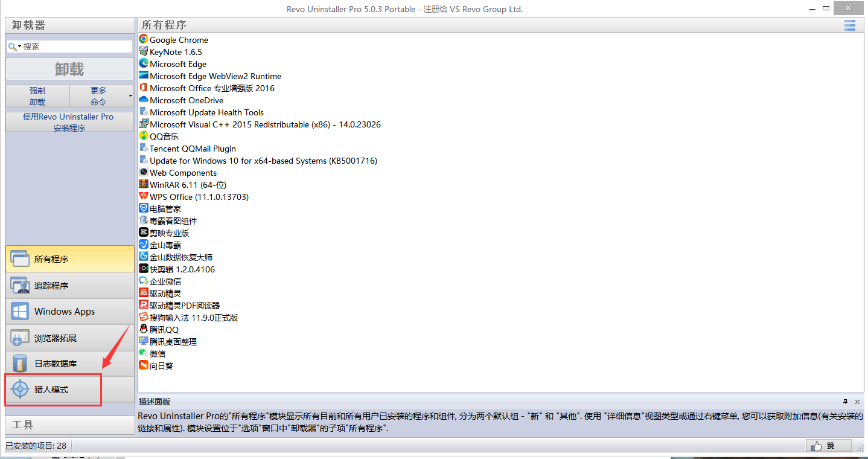Click the 腾讯桌面整理 icon

tap(144, 341)
